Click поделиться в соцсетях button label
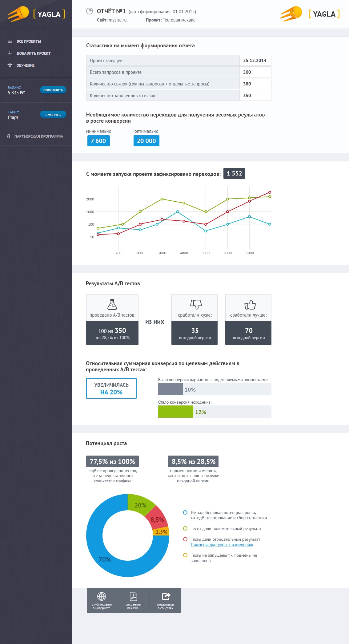Image resolution: width=349 pixels, height=644 pixels. pyautogui.click(x=166, y=606)
